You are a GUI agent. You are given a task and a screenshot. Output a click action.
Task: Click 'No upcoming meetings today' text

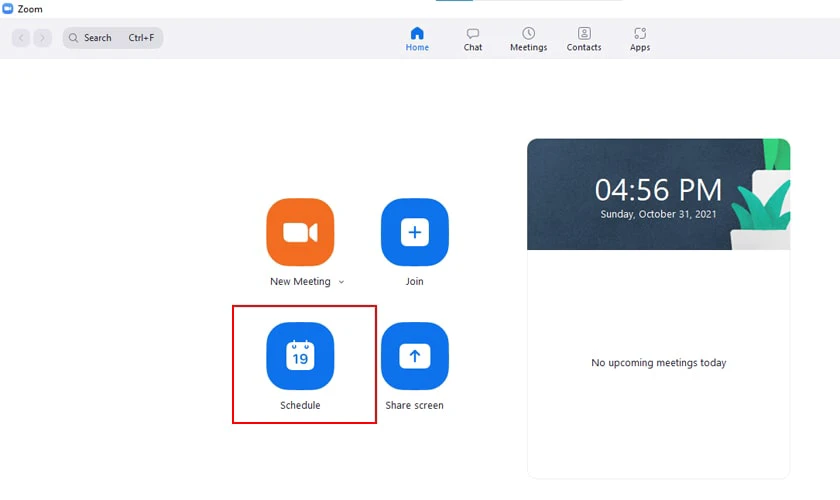[x=658, y=363]
